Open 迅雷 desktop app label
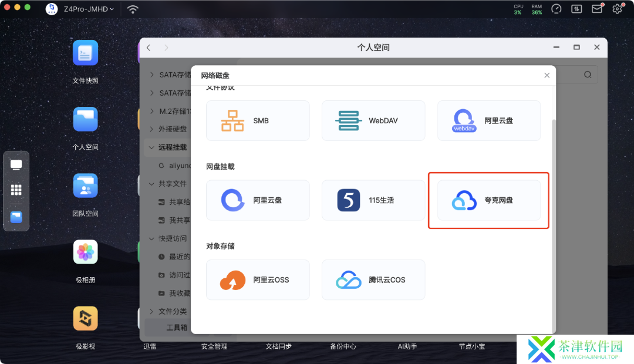 tap(150, 346)
